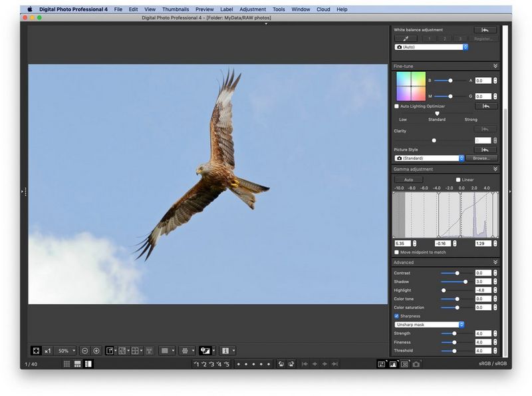Open the white balance (Auto) dropdown
Image resolution: width=532 pixels, height=396 pixels.
[x=432, y=47]
